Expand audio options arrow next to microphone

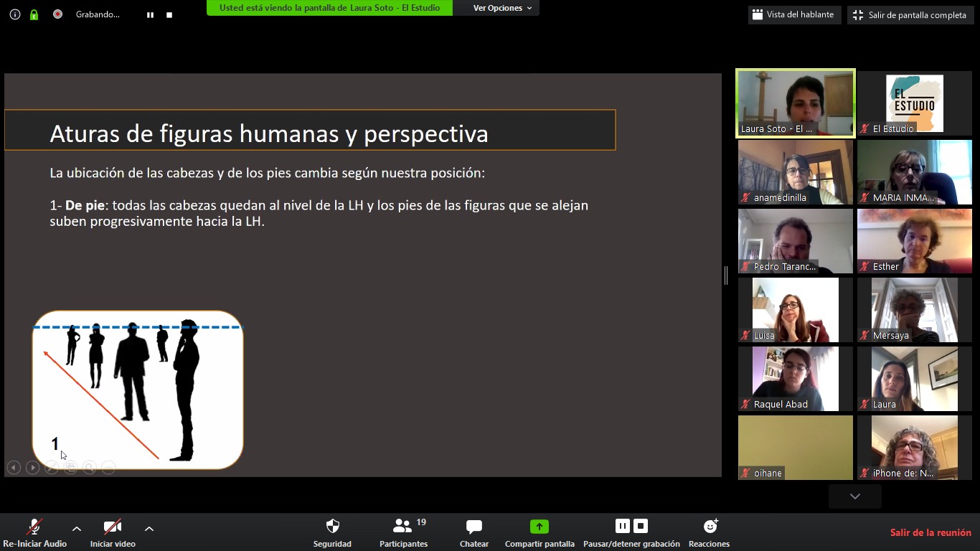(x=77, y=529)
